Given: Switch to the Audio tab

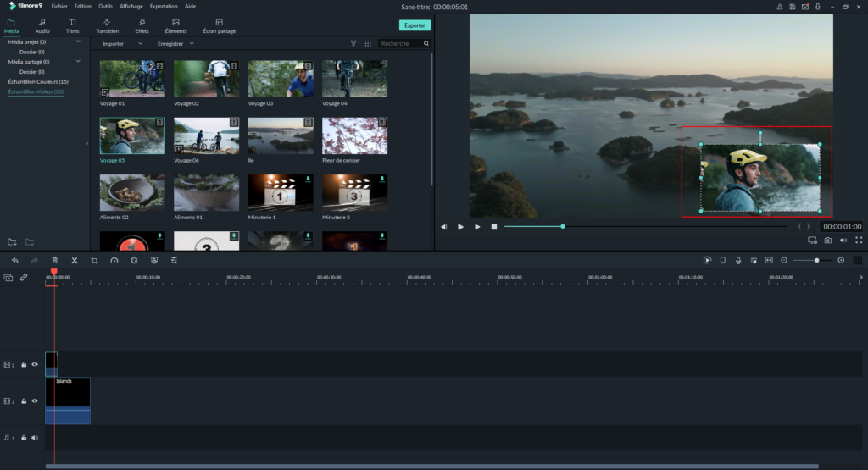Looking at the screenshot, I should click(42, 26).
